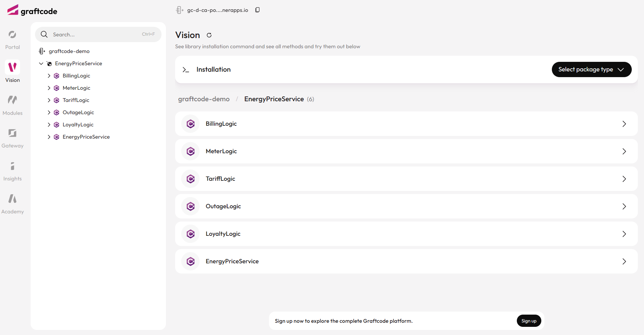Viewport: 644px width, 335px height.
Task: Open the BillingLogic card chevron
Action: (624, 124)
